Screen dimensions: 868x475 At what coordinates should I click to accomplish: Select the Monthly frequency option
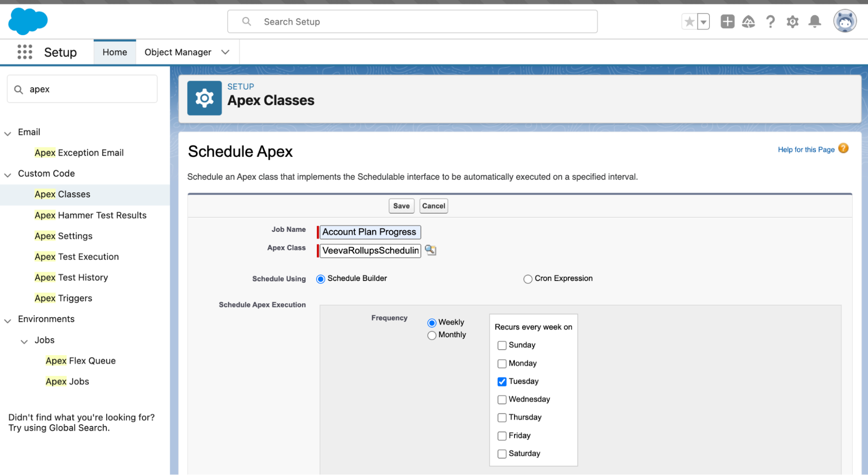click(x=432, y=335)
